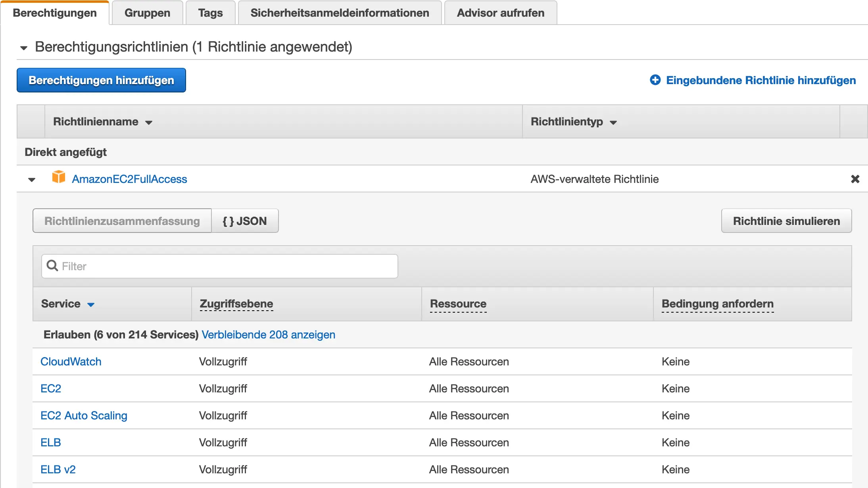
Task: Switch to JSON policy view
Action: 245,221
